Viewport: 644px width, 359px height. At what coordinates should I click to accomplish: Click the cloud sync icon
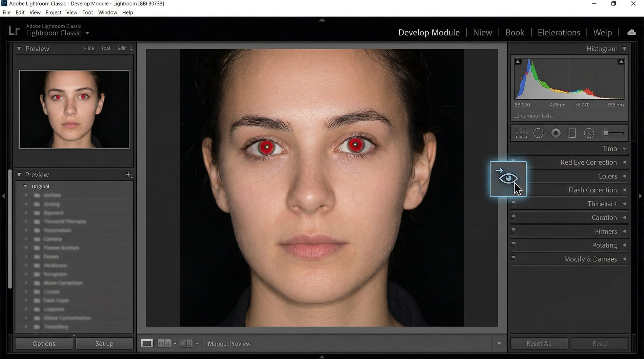click(631, 32)
